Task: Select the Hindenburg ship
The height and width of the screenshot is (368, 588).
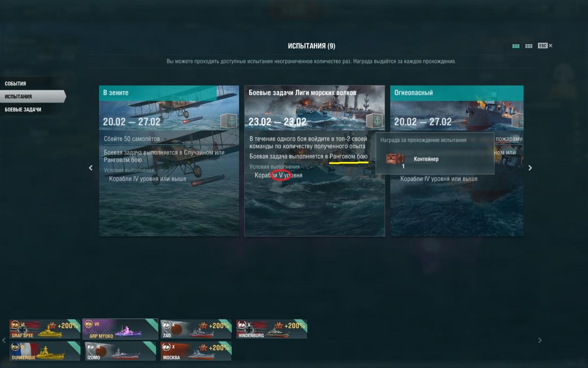Action: (271, 329)
